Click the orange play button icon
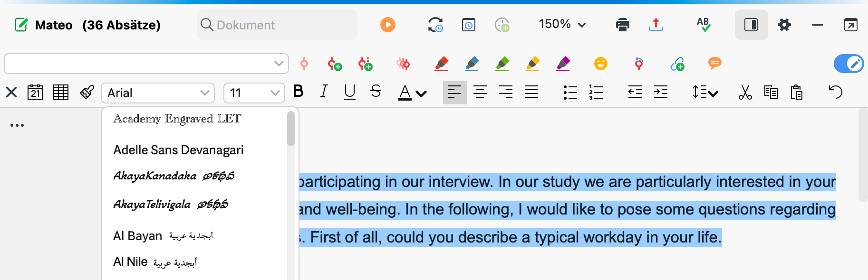This screenshot has width=868, height=280. [x=388, y=25]
